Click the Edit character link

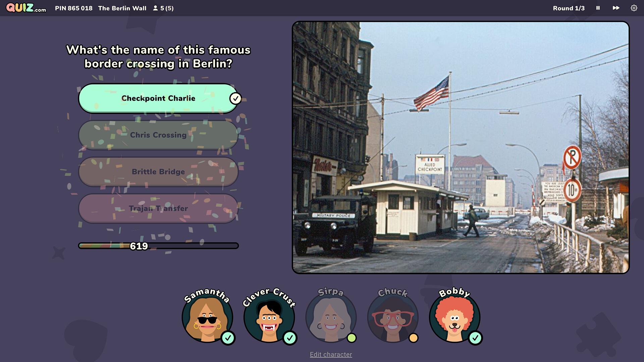331,354
